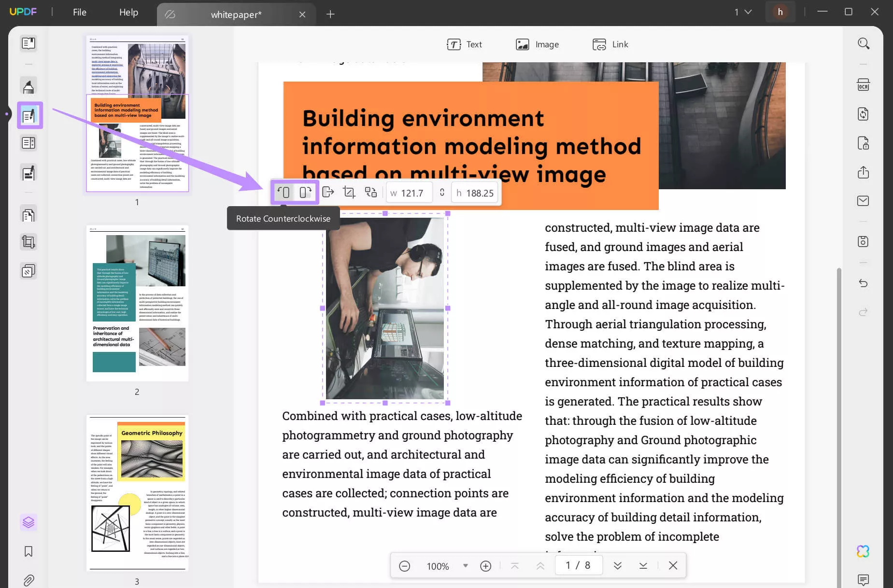This screenshot has width=893, height=588.
Task: Select the page 2 thumbnail
Action: (137, 303)
